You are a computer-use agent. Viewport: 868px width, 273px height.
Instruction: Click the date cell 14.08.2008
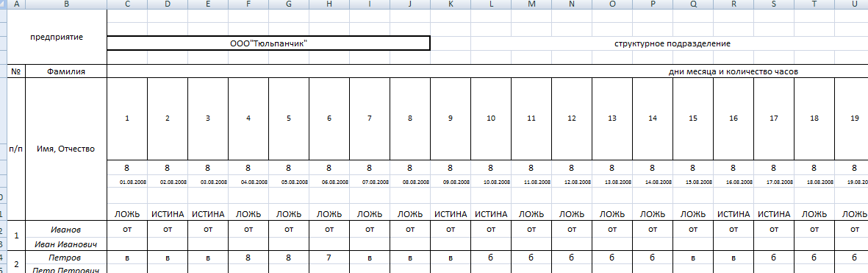[652, 182]
